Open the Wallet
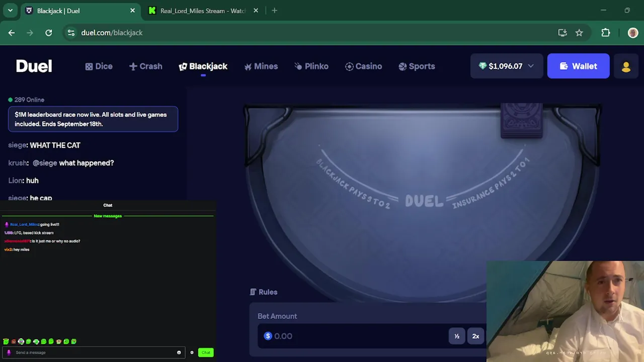The image size is (644, 362). pos(578,66)
